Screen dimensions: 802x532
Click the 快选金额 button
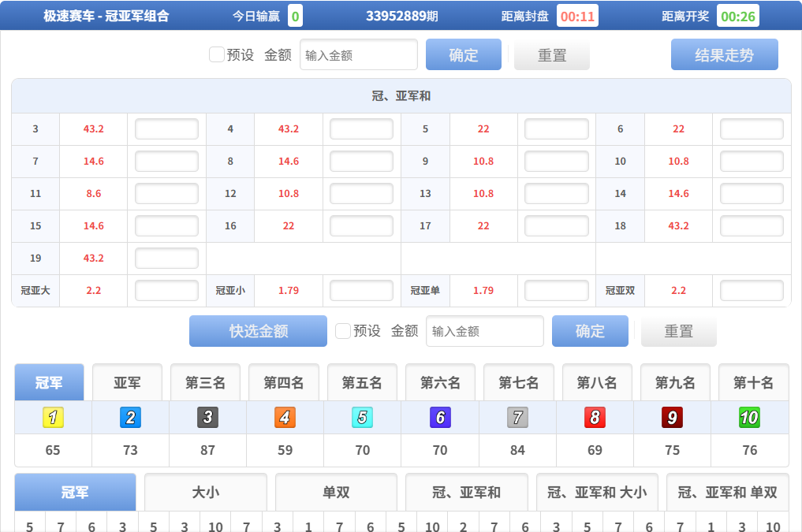[x=258, y=331]
